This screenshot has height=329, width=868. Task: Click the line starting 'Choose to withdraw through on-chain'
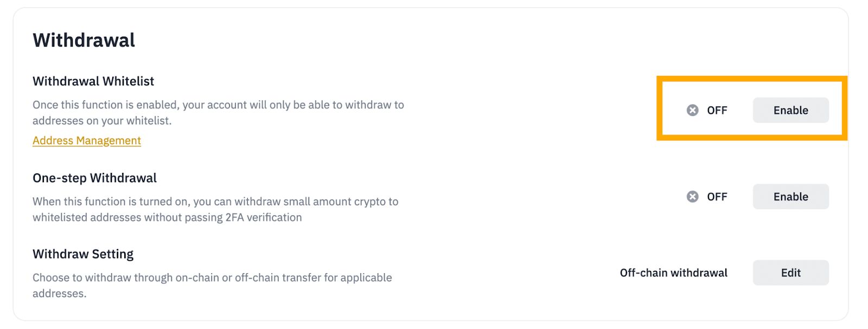click(x=212, y=278)
